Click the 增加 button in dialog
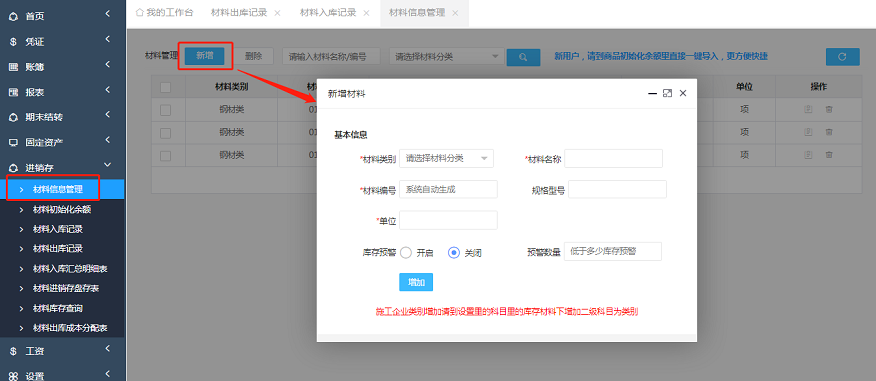This screenshot has width=876, height=381. pyautogui.click(x=416, y=282)
